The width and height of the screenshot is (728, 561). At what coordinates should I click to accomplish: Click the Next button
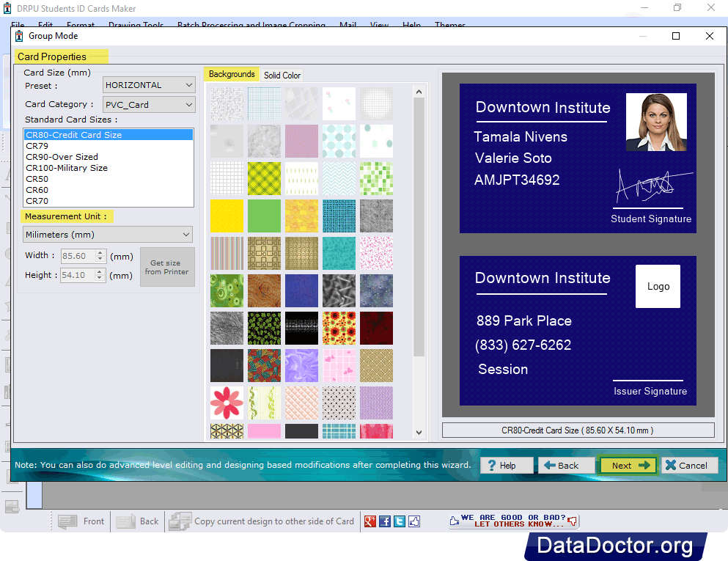tap(628, 466)
